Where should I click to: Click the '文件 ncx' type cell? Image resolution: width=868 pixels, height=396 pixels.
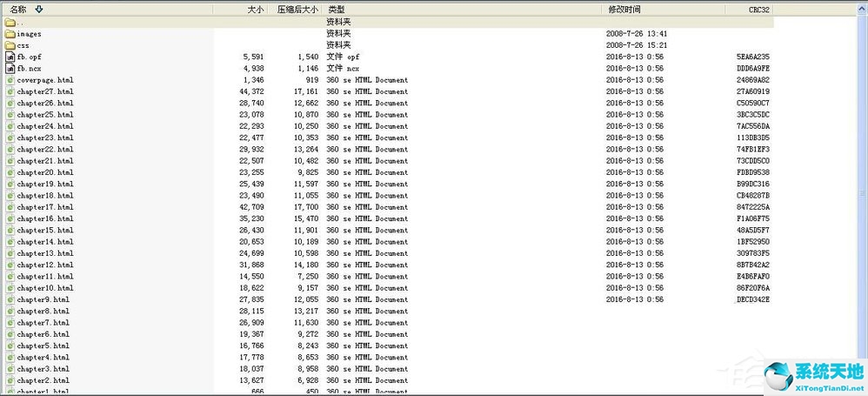point(343,69)
